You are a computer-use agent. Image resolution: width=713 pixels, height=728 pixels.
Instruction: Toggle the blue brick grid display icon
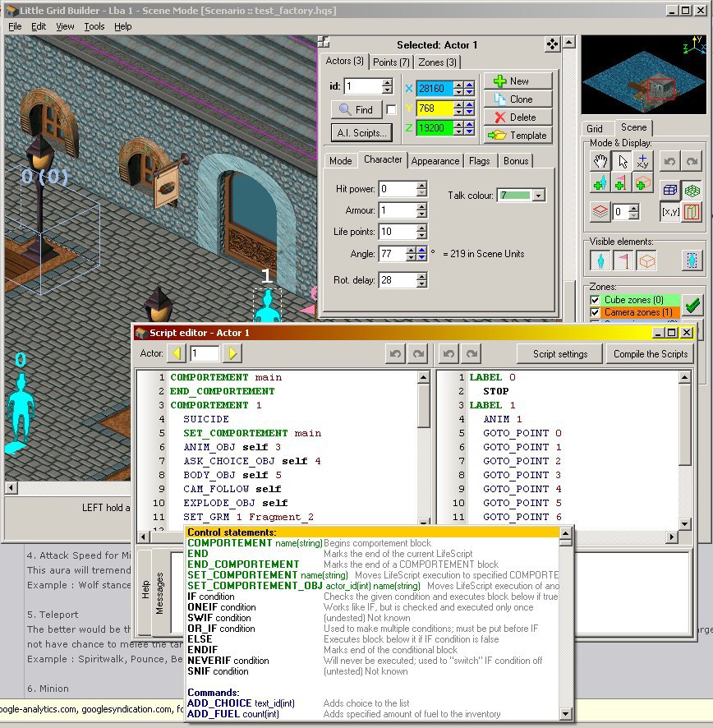pos(669,190)
